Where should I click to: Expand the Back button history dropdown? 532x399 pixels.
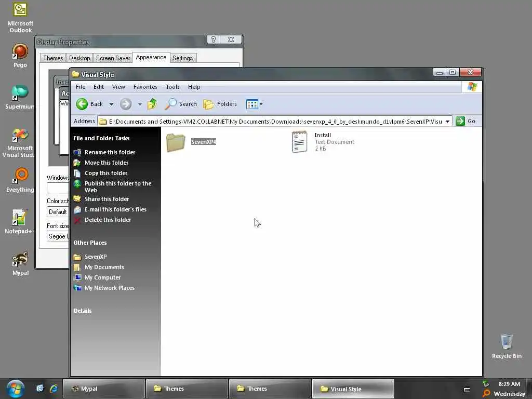[111, 104]
